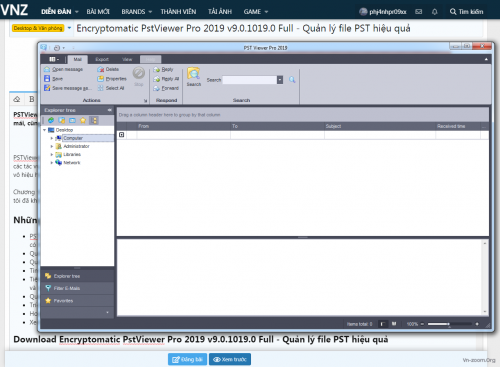Click the Save icon in Actions
The width and height of the screenshot is (500, 367).
(x=47, y=79)
